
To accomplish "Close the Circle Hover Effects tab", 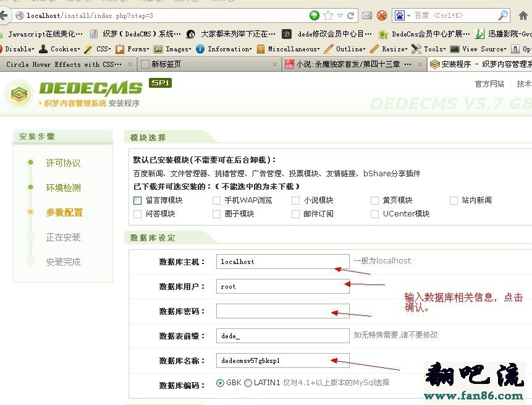I will pyautogui.click(x=130, y=64).
